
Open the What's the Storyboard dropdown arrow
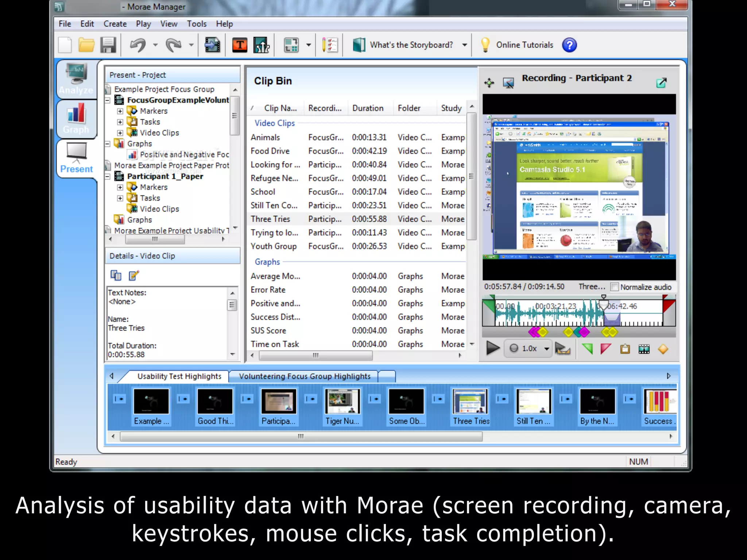(x=464, y=45)
